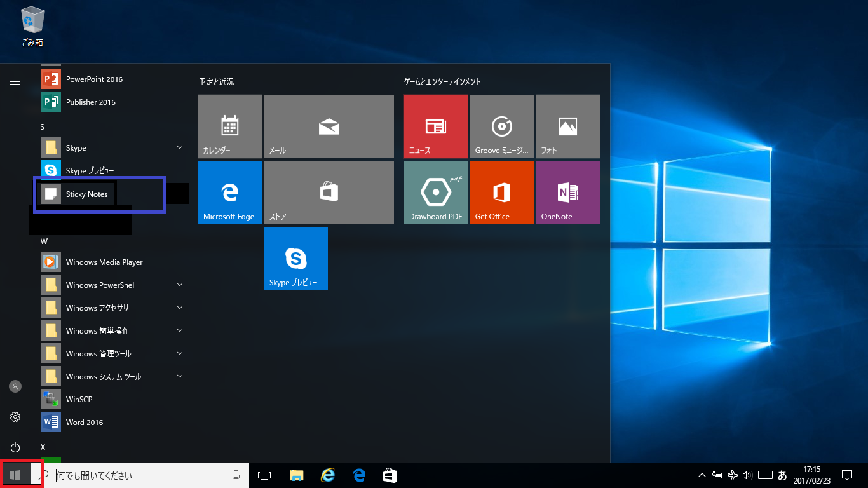The height and width of the screenshot is (488, 868).
Task: Open the ストア tile
Action: coord(329,193)
